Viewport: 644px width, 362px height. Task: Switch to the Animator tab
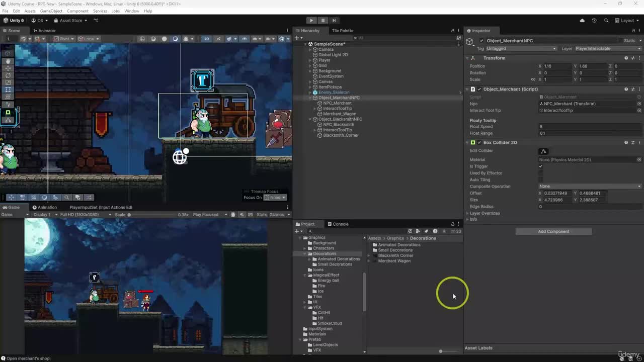[x=44, y=31]
